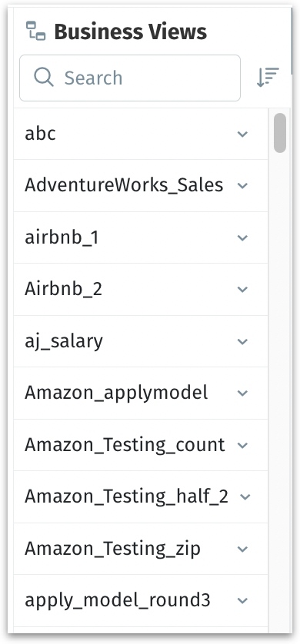The height and width of the screenshot is (644, 300).
Task: Expand Amazon_Testing_zip chevron
Action: 243,549
